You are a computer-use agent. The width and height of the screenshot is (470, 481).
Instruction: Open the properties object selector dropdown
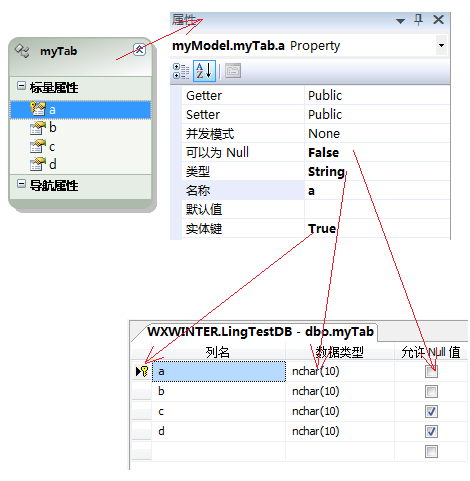click(441, 45)
